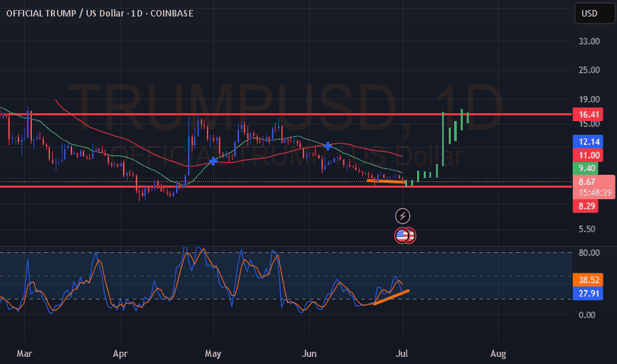This screenshot has width=617, height=364.
Task: Click the red 11.00 moving average label
Action: pyautogui.click(x=589, y=155)
